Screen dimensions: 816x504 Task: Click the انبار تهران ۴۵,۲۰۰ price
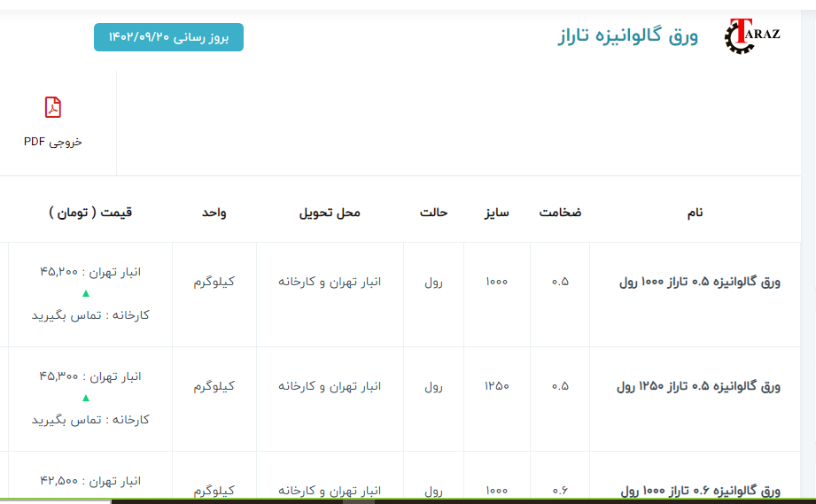click(90, 272)
